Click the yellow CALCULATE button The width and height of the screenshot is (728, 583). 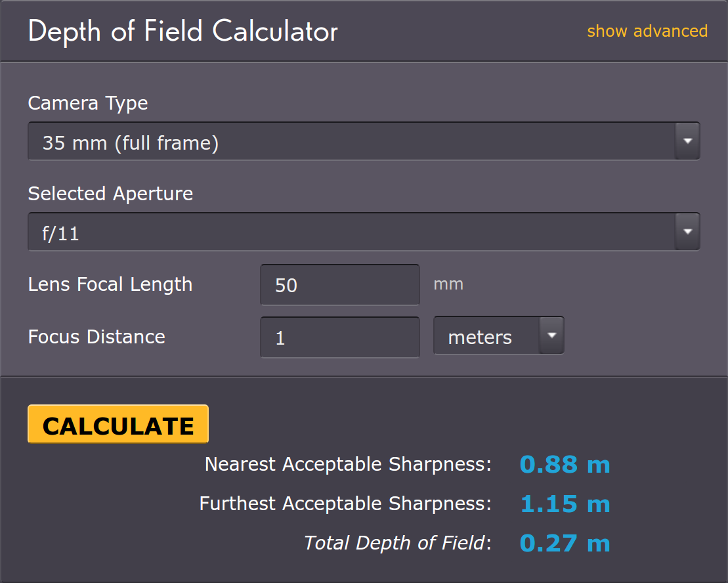[x=118, y=423]
